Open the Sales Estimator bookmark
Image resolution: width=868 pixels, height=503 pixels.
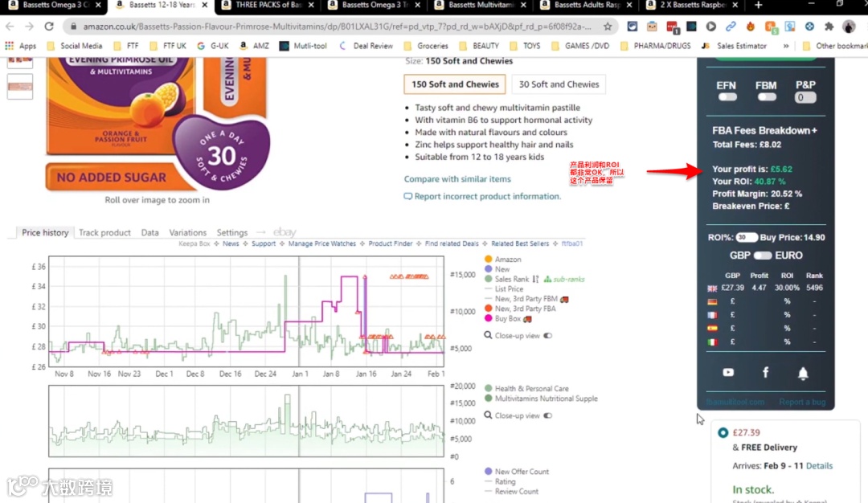734,46
